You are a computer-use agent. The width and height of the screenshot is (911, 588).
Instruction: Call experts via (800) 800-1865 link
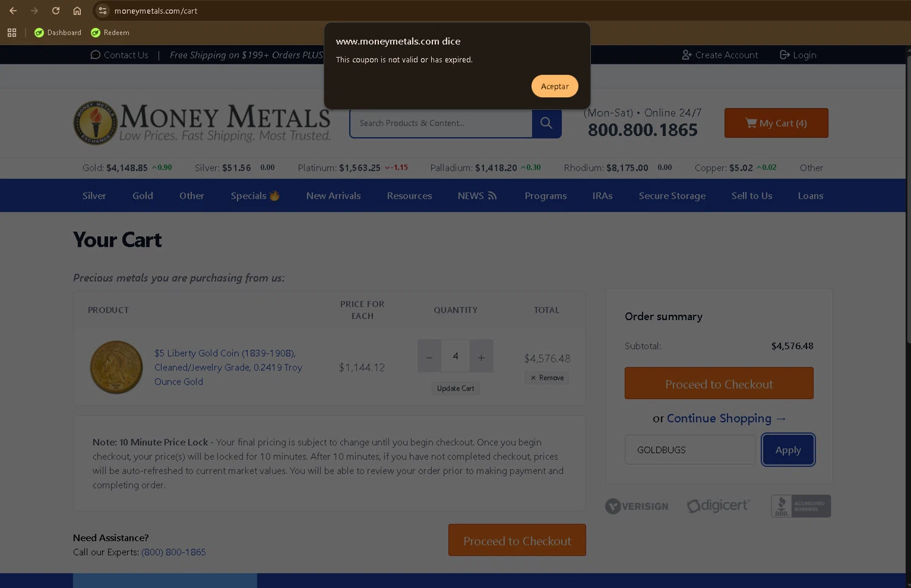click(x=174, y=552)
